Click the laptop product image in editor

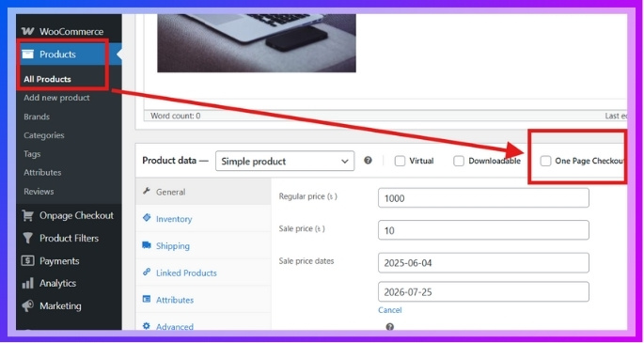[x=257, y=43]
